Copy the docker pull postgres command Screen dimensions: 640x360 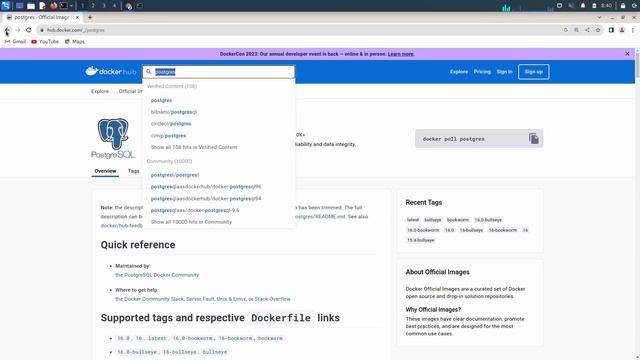tap(533, 139)
